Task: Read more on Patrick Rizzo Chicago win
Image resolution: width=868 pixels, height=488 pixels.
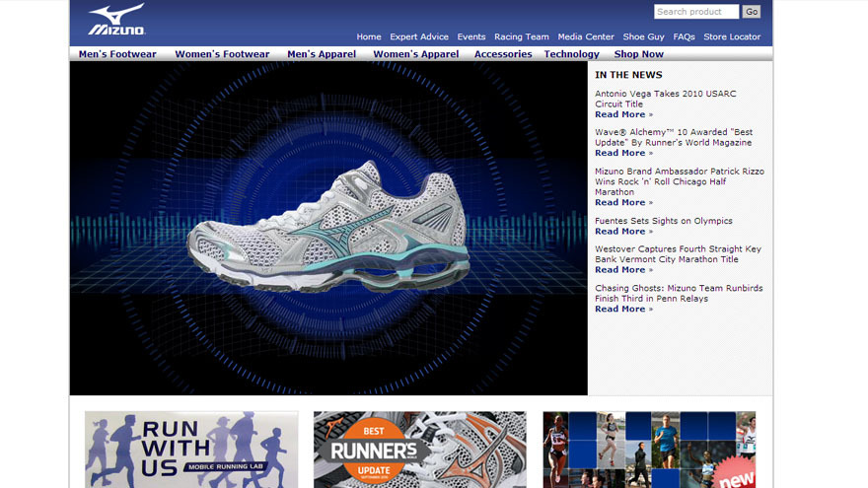Action: [x=623, y=202]
